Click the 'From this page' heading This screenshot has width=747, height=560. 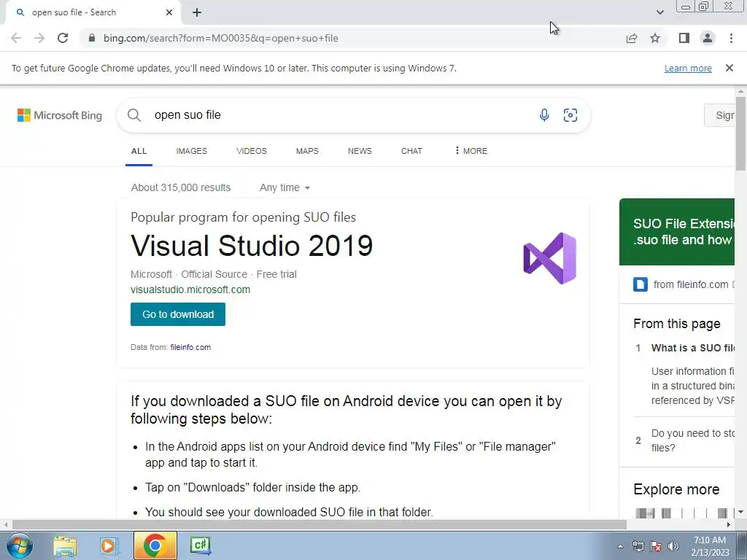click(x=677, y=324)
